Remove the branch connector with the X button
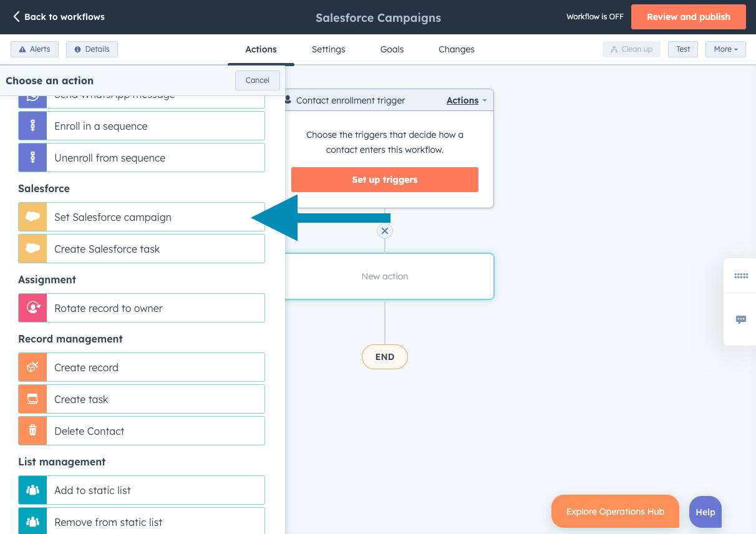This screenshot has width=756, height=534. [x=384, y=230]
